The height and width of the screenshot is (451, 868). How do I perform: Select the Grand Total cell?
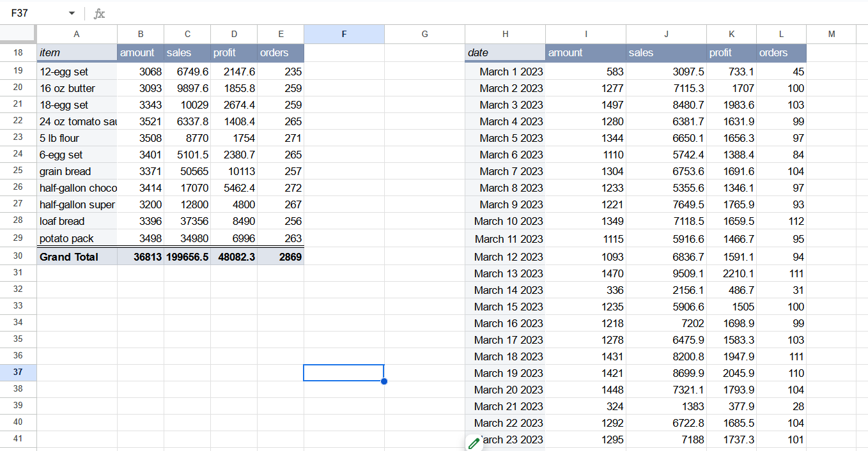tap(77, 256)
